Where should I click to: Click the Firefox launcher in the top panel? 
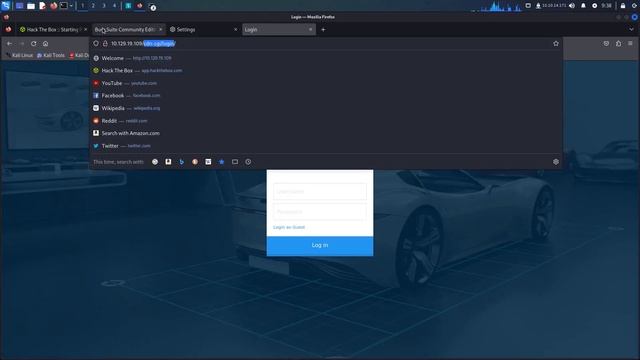pos(53,6)
